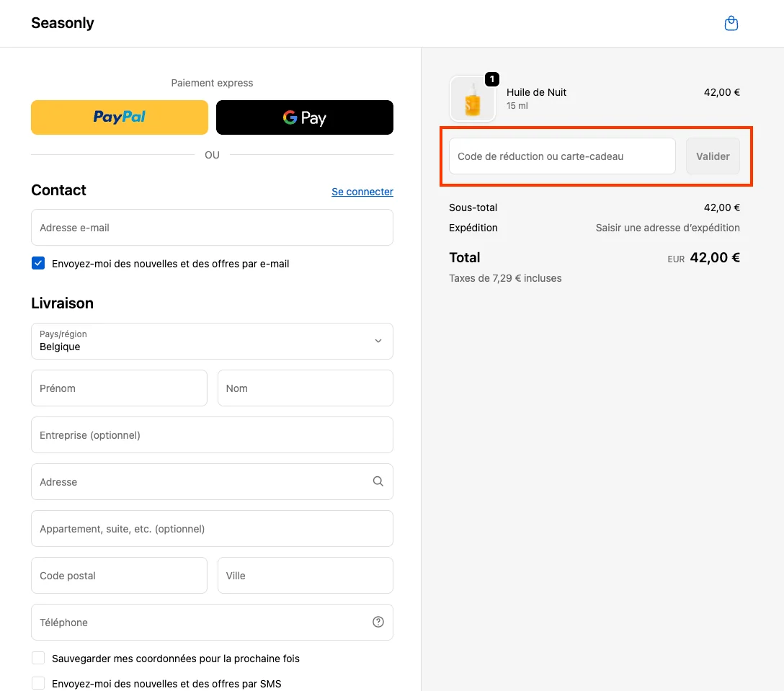Follow the Se connecter link
Screen dimensions: 784x691
point(362,192)
